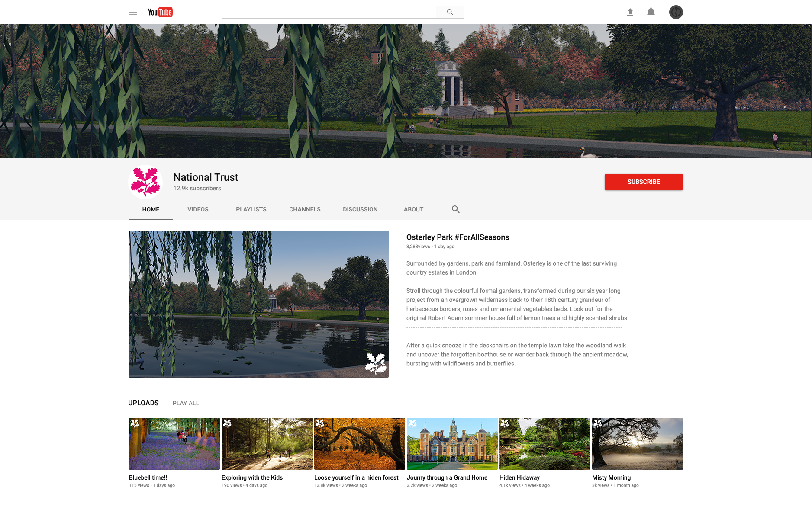This screenshot has width=812, height=519.
Task: Click the Misty Morning title
Action: (611, 477)
